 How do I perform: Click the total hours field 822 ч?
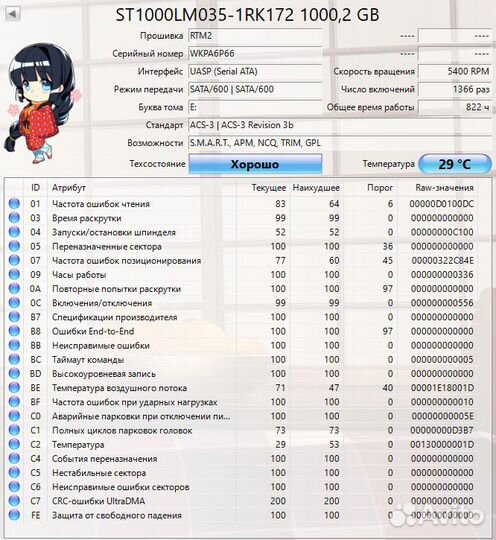click(454, 107)
